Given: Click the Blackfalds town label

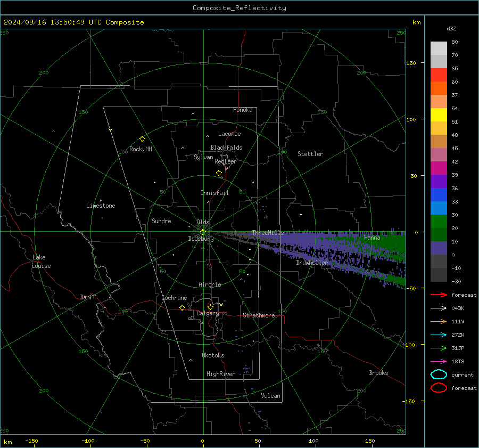Looking at the screenshot, I should tap(226, 148).
